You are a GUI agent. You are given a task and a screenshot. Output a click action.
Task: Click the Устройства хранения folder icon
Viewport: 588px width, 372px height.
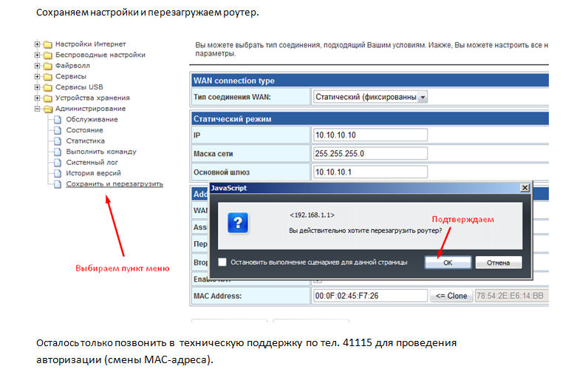(x=48, y=98)
